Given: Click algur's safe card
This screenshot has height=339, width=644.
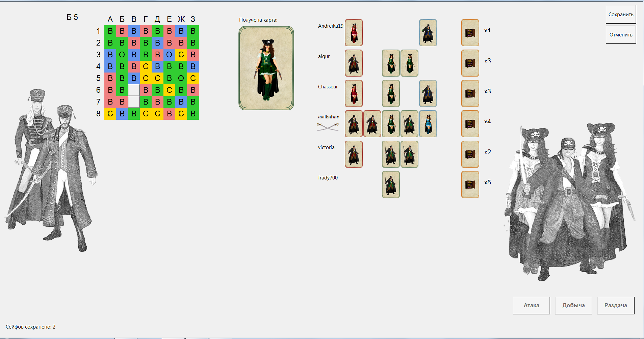Looking at the screenshot, I should (x=470, y=63).
